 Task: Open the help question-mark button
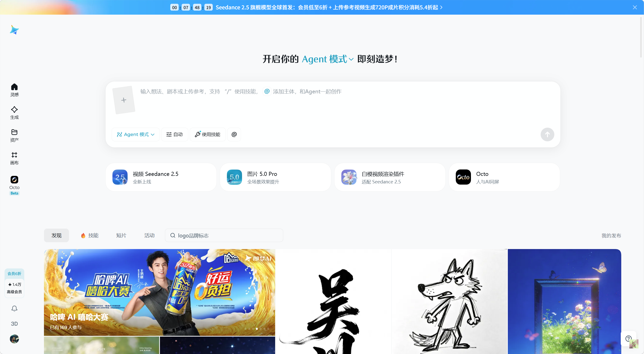[628, 338]
